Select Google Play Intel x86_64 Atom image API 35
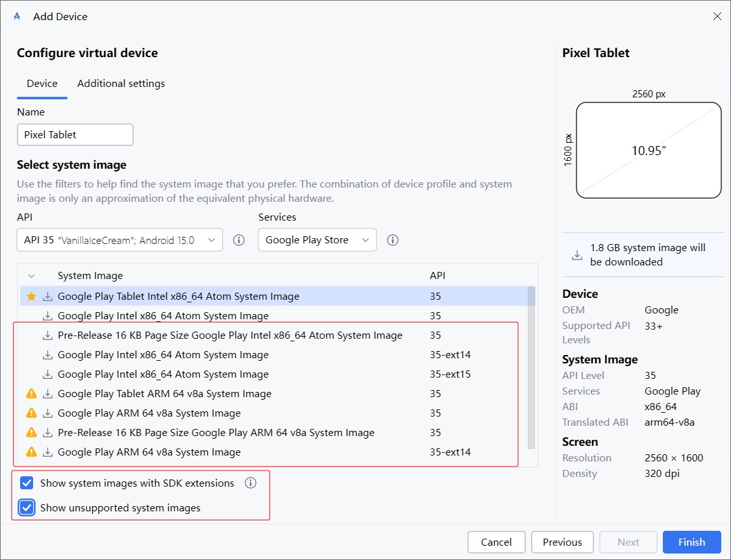731x560 pixels. pos(277,316)
